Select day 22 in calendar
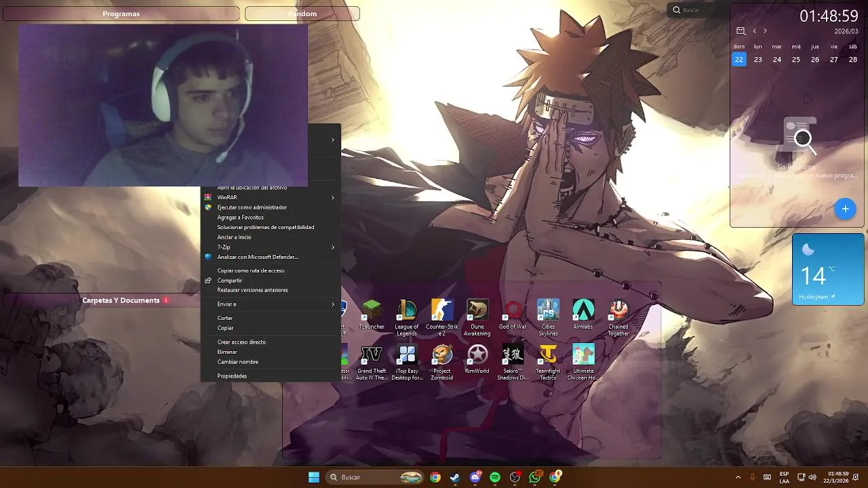 (x=739, y=60)
